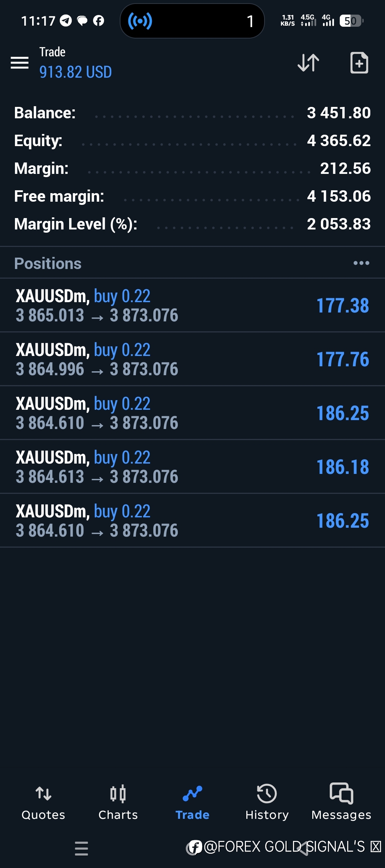
Task: Tap the Balance row value 3 451.80
Action: (339, 113)
